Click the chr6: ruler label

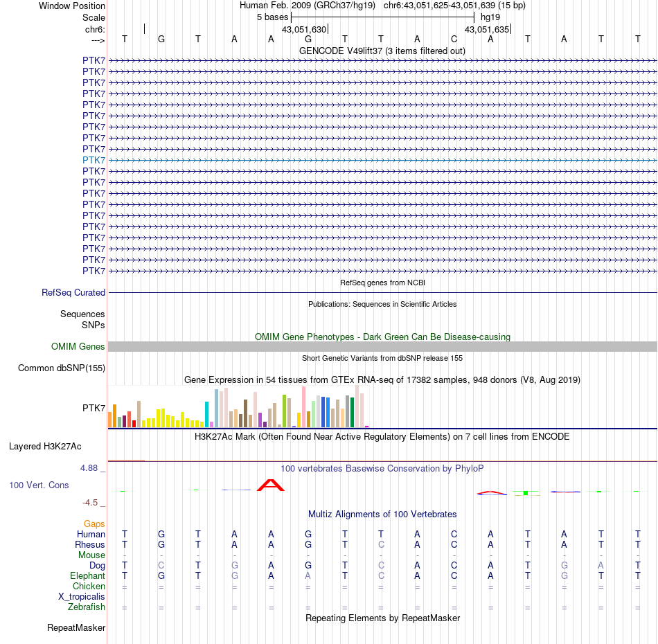tap(96, 29)
